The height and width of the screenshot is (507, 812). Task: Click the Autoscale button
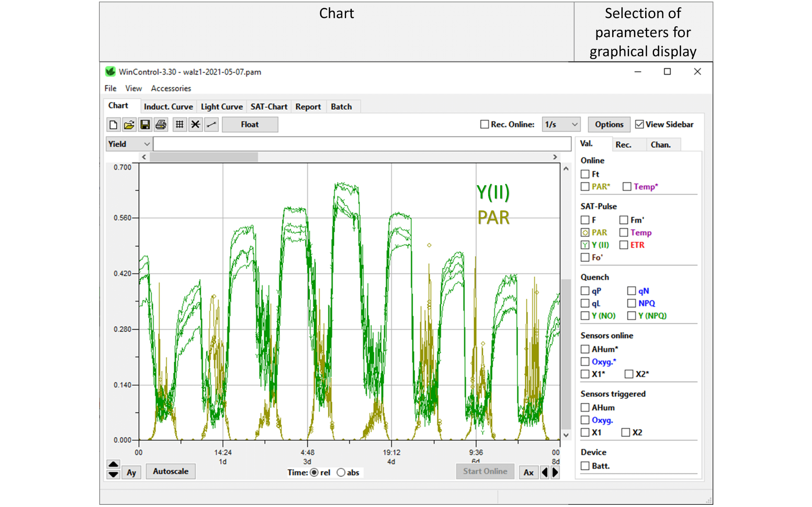171,471
